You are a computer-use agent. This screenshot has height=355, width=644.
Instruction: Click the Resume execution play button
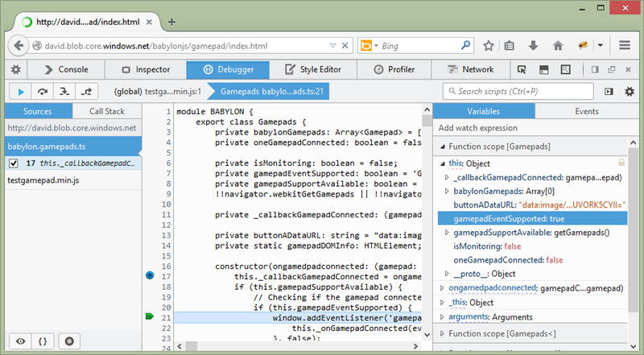click(x=21, y=91)
